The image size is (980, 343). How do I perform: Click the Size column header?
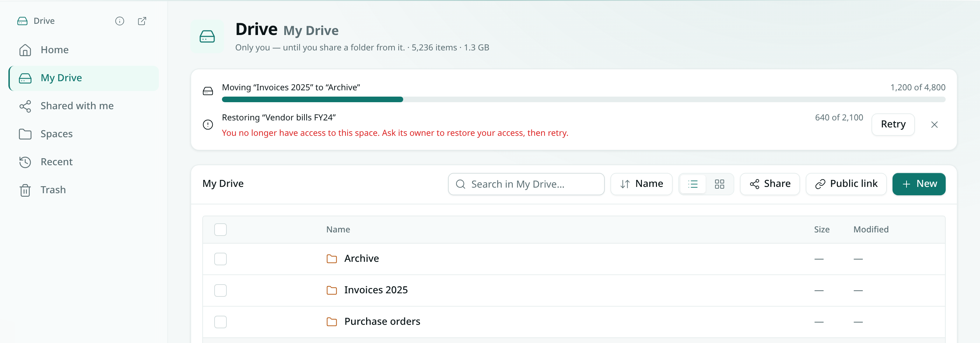pyautogui.click(x=822, y=230)
